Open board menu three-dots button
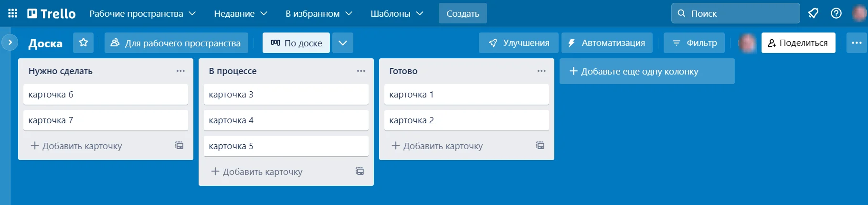This screenshot has height=205, width=868. (x=857, y=43)
